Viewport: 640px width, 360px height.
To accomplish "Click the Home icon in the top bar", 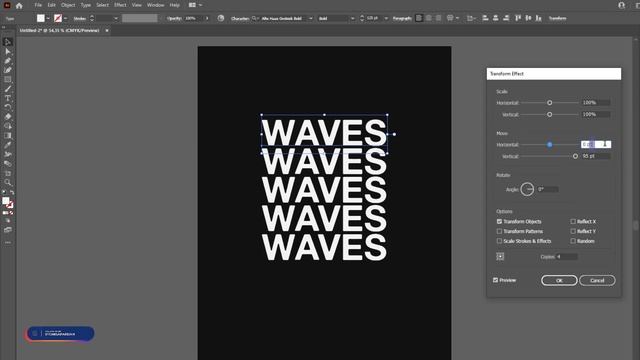I will tap(19, 5).
